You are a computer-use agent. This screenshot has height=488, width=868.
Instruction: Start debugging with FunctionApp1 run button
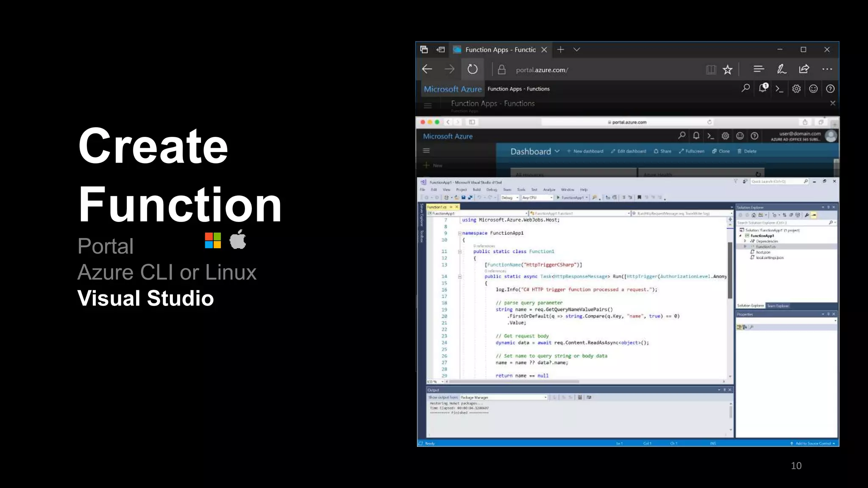[572, 197]
